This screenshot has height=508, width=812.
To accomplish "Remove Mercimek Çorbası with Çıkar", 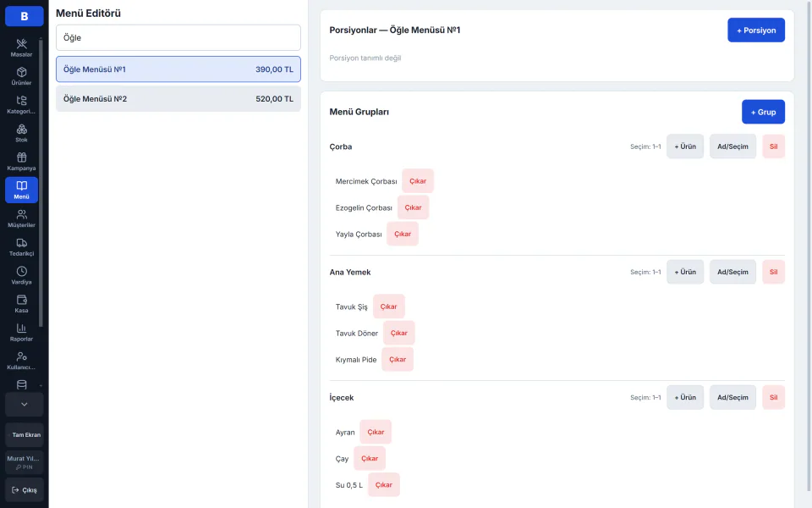I will [418, 181].
